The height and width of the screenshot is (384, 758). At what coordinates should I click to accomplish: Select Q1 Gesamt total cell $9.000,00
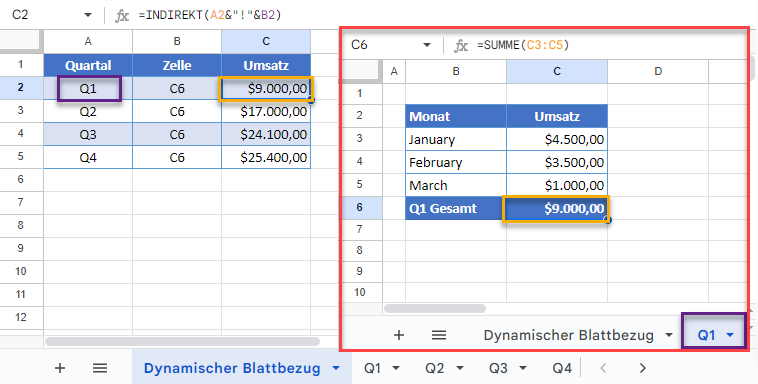(x=556, y=208)
